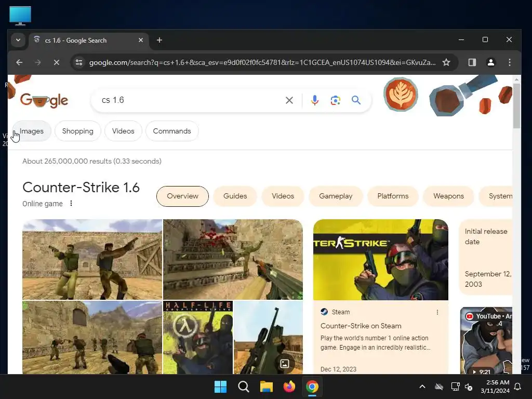The image size is (532, 399).
Task: Open options menu on Steam card
Action: (x=437, y=312)
